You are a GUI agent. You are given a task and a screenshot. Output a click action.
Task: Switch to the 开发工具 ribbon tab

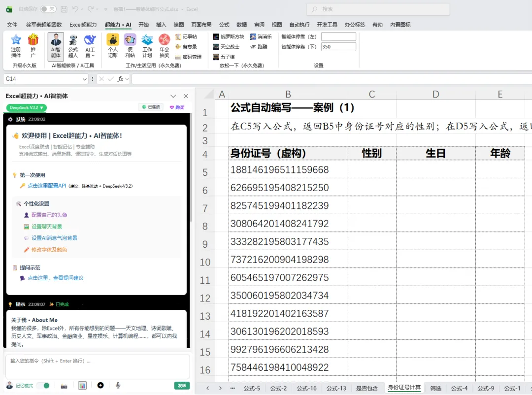(x=327, y=25)
